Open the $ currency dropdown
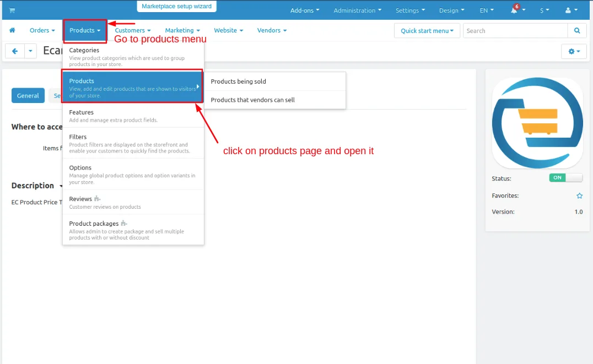The height and width of the screenshot is (364, 593). tap(544, 10)
